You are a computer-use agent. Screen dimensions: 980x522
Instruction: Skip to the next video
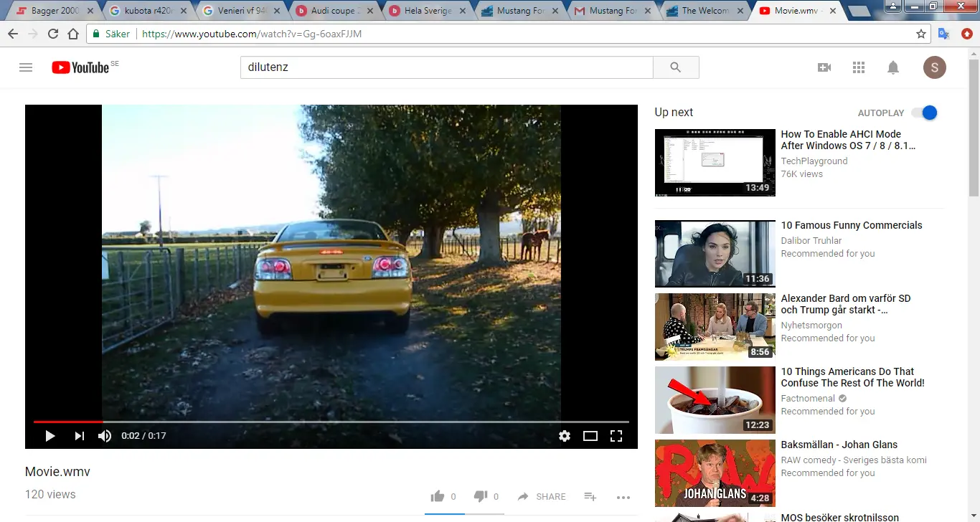80,436
